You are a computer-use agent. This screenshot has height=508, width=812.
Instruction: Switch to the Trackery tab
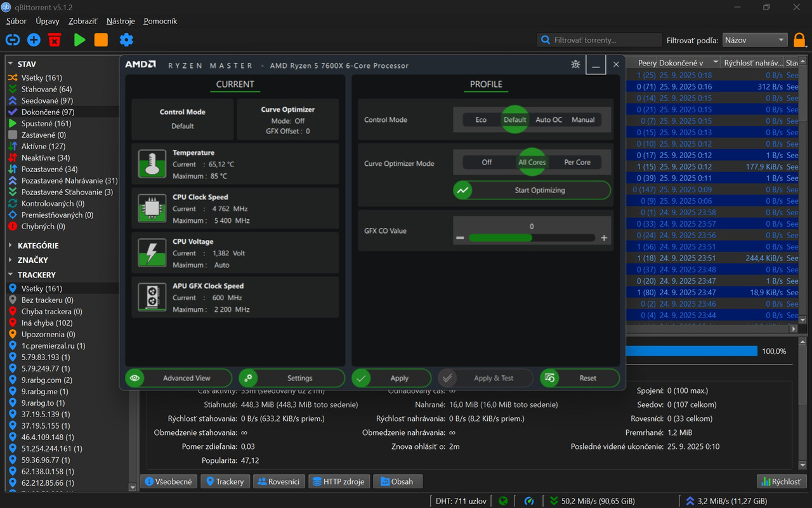pos(225,481)
